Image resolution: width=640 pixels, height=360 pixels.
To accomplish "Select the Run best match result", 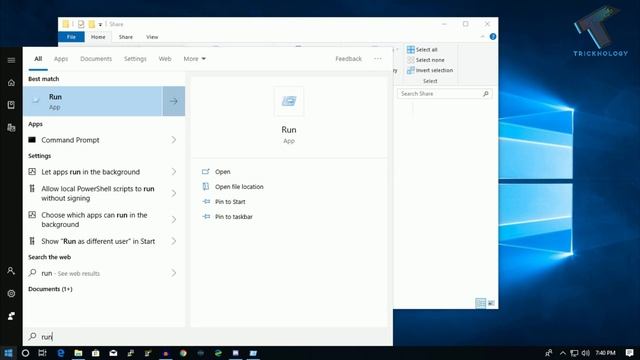I will click(93, 101).
